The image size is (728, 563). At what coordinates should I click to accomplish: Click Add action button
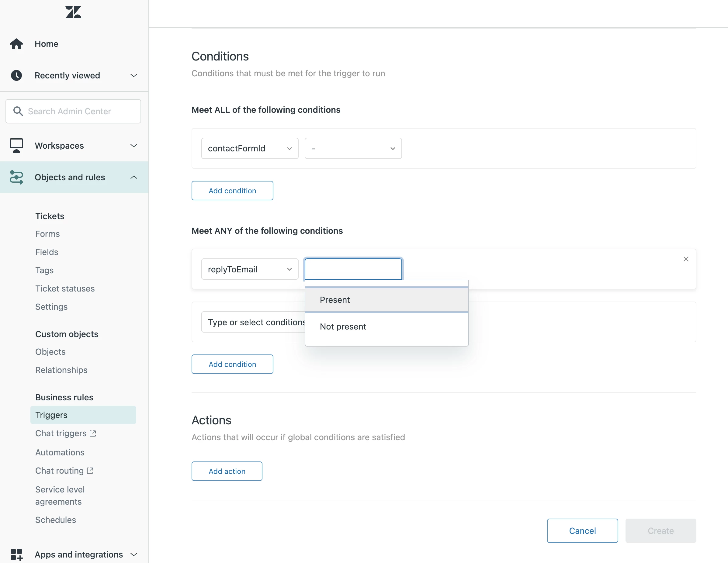(227, 471)
